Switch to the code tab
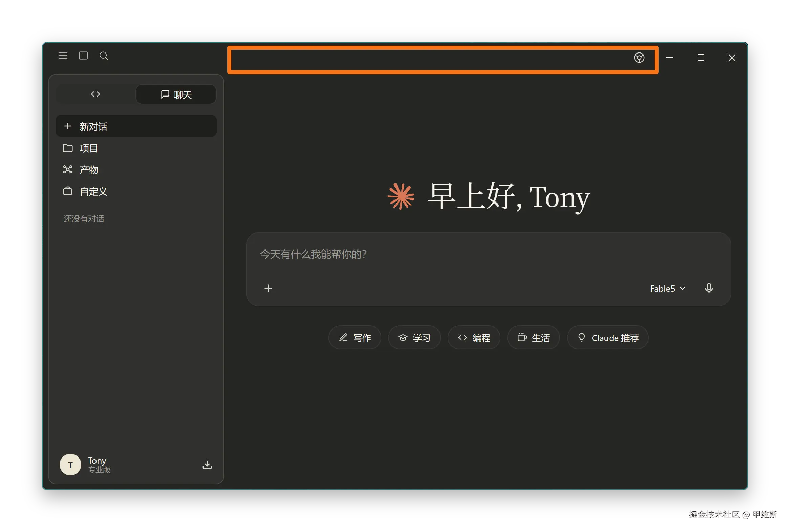The image size is (790, 532). (95, 94)
